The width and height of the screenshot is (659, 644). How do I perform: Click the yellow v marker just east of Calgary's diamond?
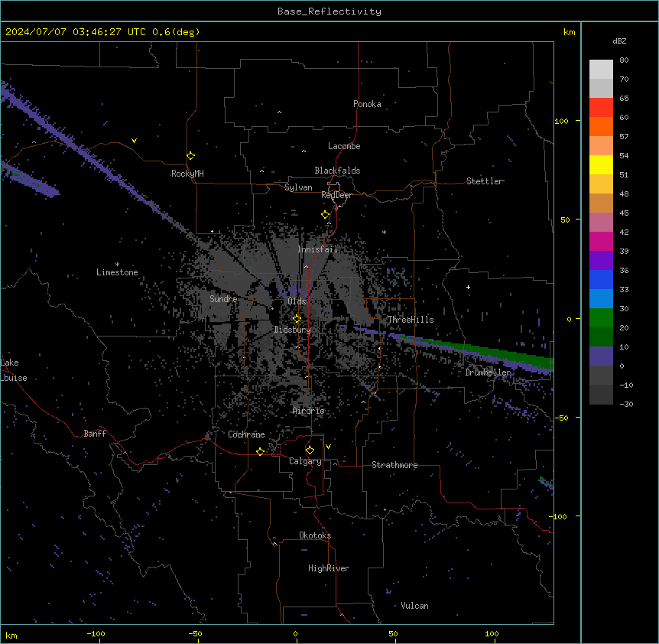328,447
